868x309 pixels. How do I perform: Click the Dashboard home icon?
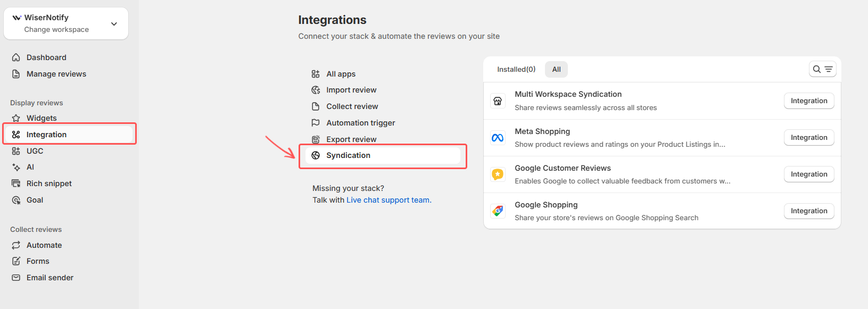tap(16, 57)
